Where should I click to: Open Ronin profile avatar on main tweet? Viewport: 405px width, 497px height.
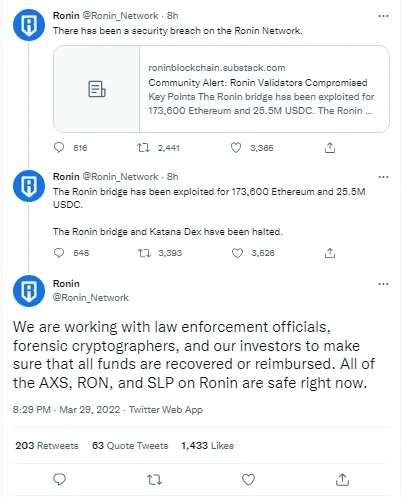pyautogui.click(x=29, y=291)
